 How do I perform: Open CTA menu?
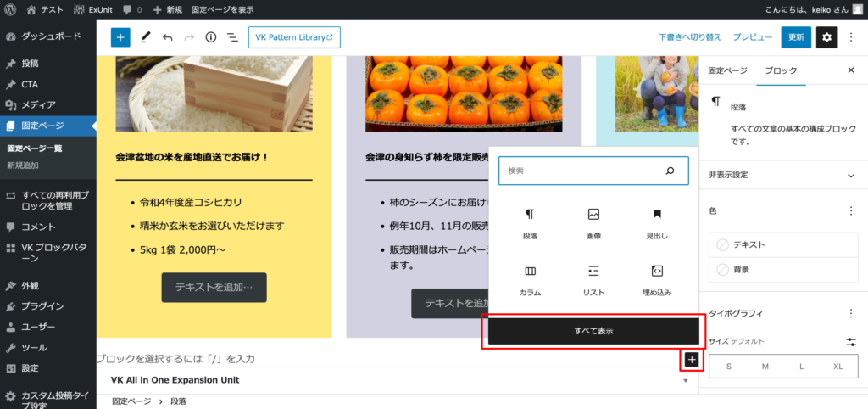pyautogui.click(x=48, y=84)
